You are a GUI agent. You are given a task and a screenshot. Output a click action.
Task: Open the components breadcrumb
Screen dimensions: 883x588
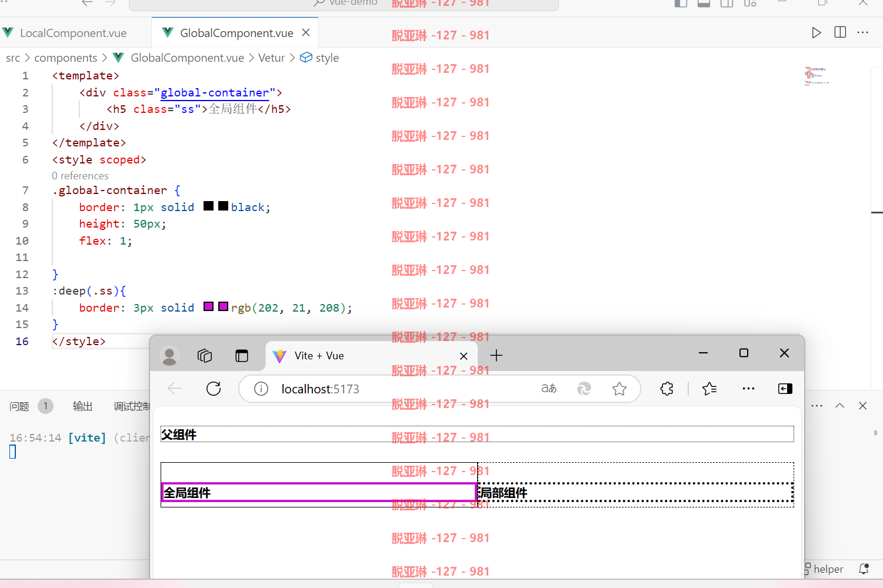point(65,58)
